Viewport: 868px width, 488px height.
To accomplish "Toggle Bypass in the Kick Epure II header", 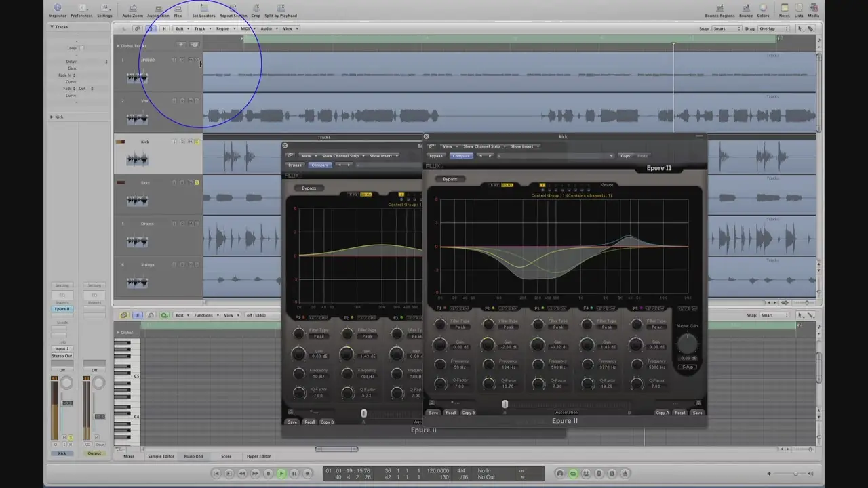I will pos(436,156).
